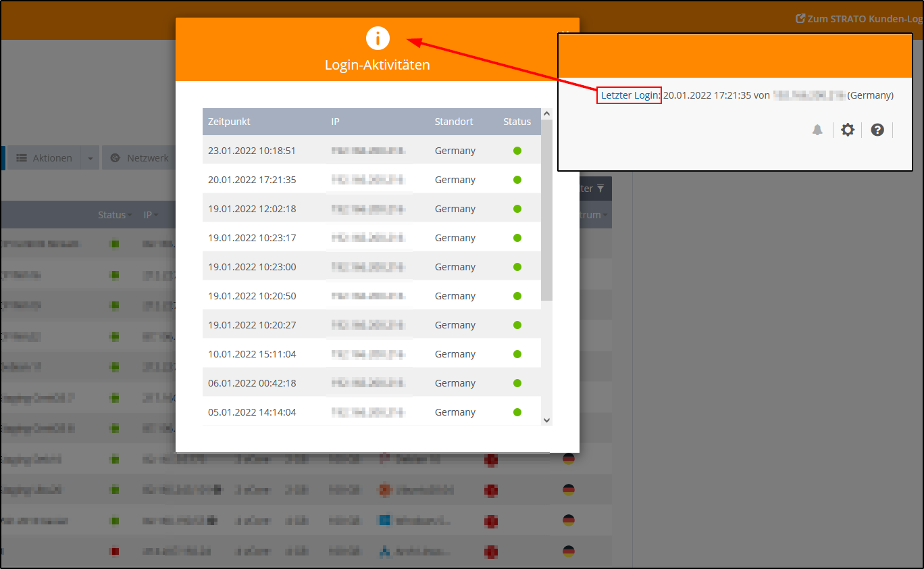Click the German flag icon in a server row

coord(568,520)
